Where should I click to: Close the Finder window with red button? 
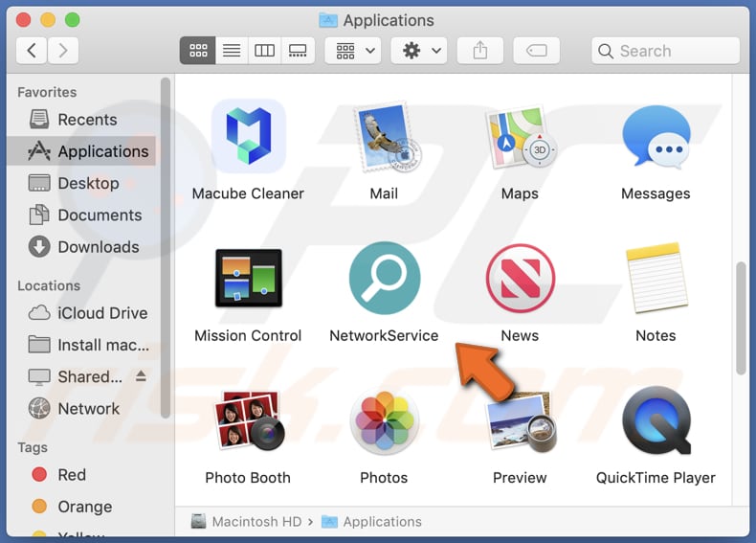click(x=23, y=20)
